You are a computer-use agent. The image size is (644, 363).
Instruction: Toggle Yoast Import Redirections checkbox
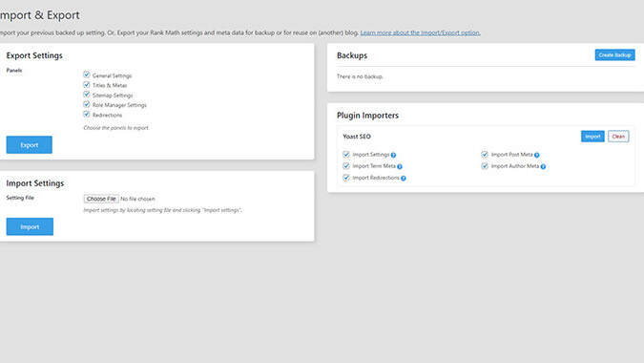(346, 177)
